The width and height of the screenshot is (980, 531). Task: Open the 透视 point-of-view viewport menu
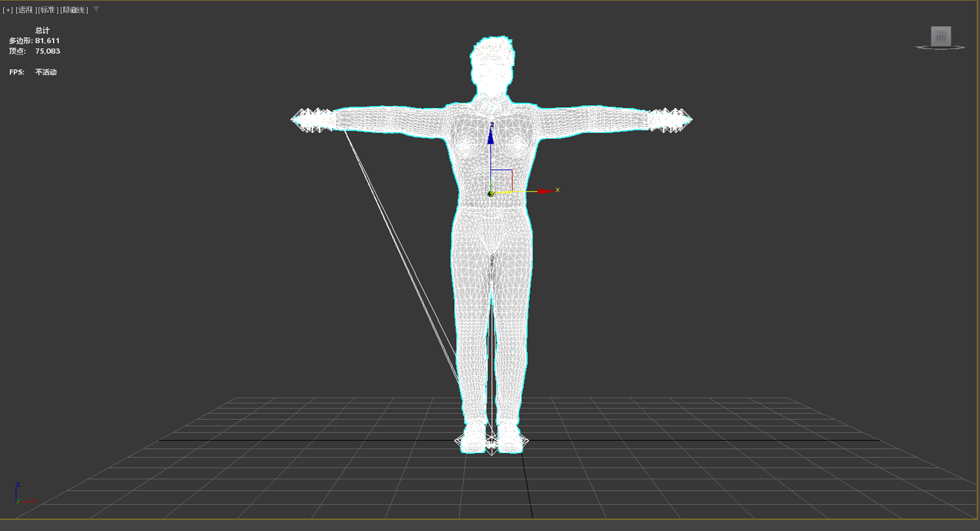(25, 10)
